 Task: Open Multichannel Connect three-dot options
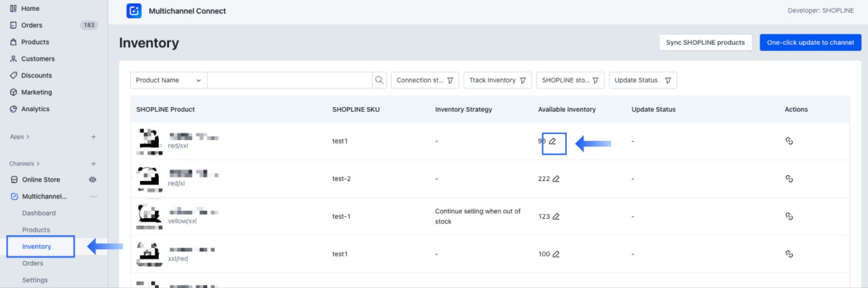[93, 196]
